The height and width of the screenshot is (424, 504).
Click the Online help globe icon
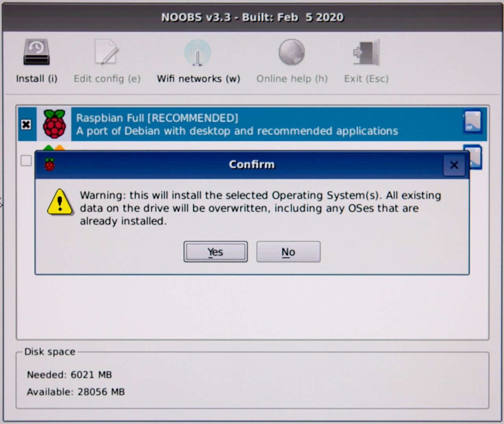pos(291,52)
